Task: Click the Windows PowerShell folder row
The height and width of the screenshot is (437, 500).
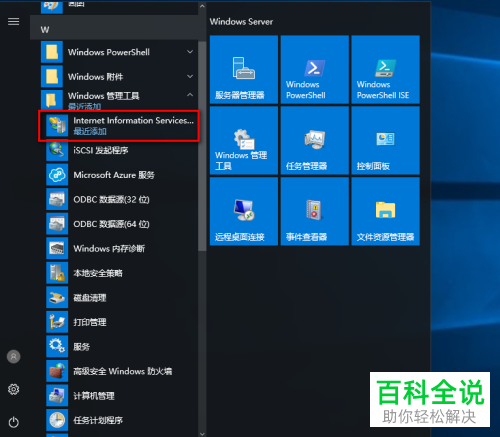Action: coord(119,52)
